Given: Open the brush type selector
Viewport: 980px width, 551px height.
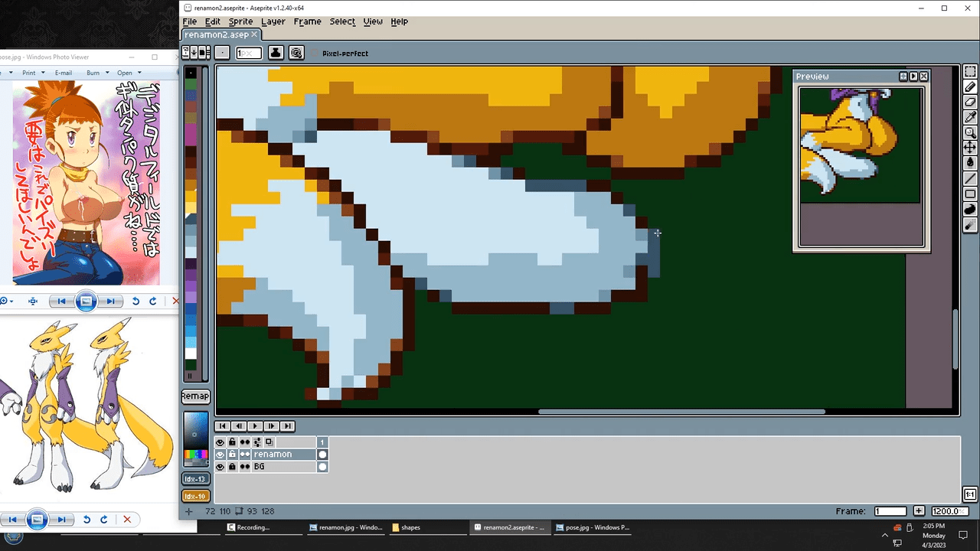Looking at the screenshot, I should pos(221,53).
